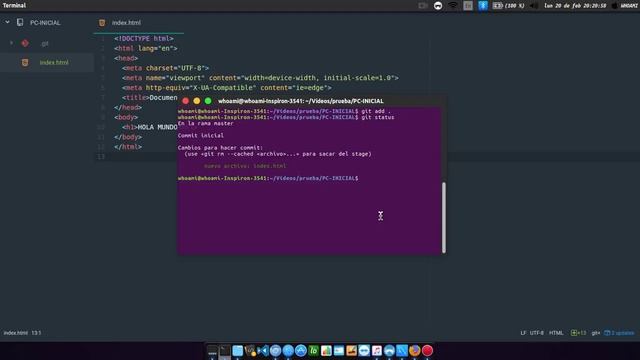640x360 pixels.
Task: Click cursor position 13:1 in status bar
Action: [x=36, y=333]
